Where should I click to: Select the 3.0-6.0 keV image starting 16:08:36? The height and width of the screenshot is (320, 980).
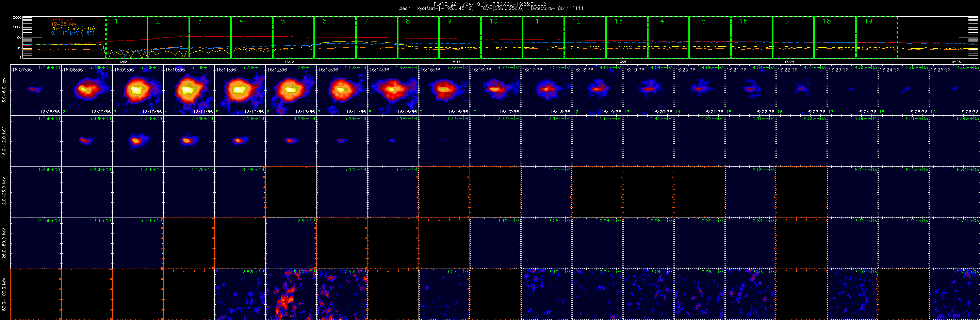coord(87,90)
